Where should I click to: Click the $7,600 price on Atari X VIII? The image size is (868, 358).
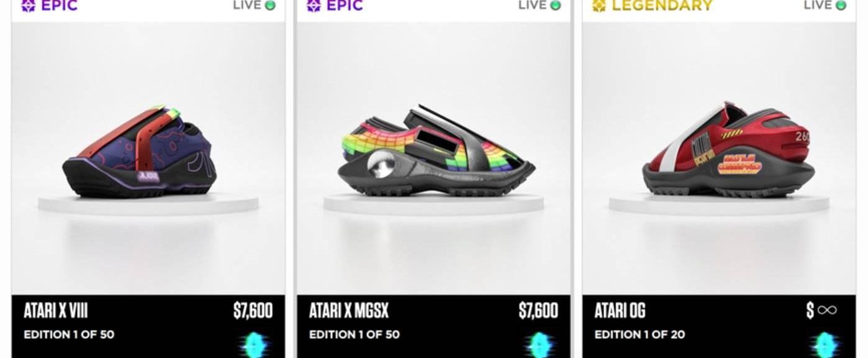pos(253,311)
